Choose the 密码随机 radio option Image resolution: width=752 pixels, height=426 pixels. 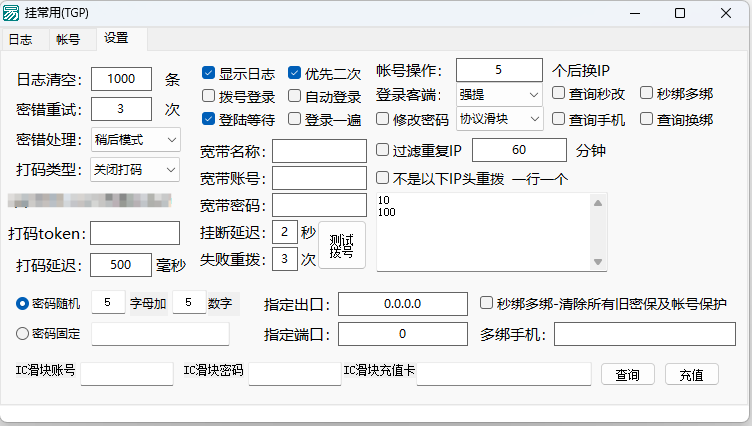[x=22, y=303]
